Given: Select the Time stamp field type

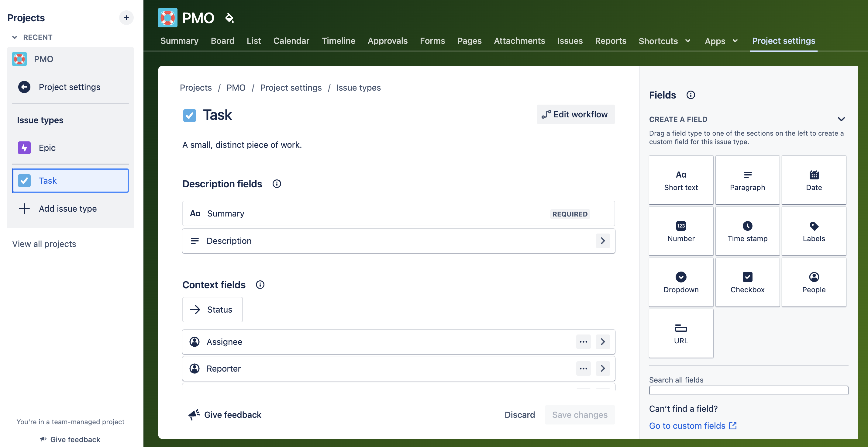Looking at the screenshot, I should [747, 231].
